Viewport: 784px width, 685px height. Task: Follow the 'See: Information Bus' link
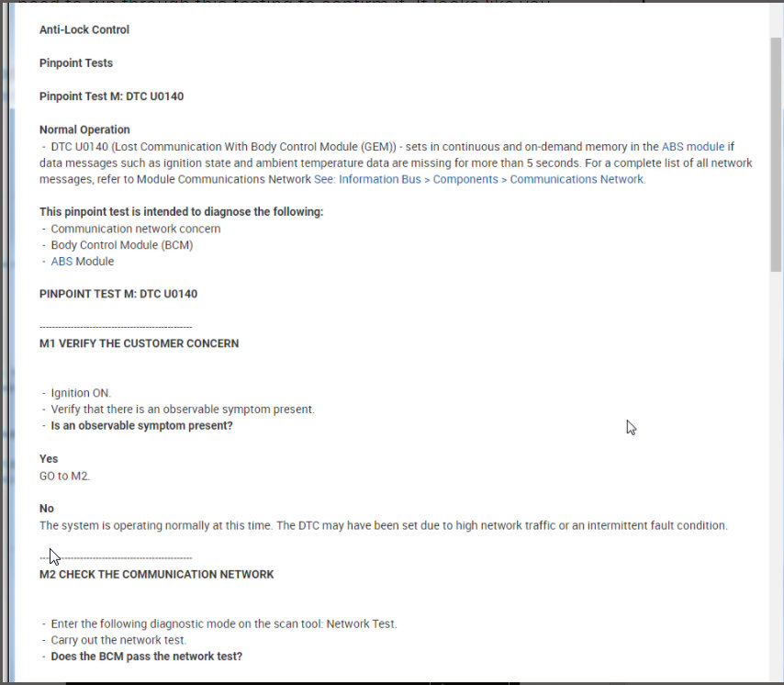click(x=367, y=179)
